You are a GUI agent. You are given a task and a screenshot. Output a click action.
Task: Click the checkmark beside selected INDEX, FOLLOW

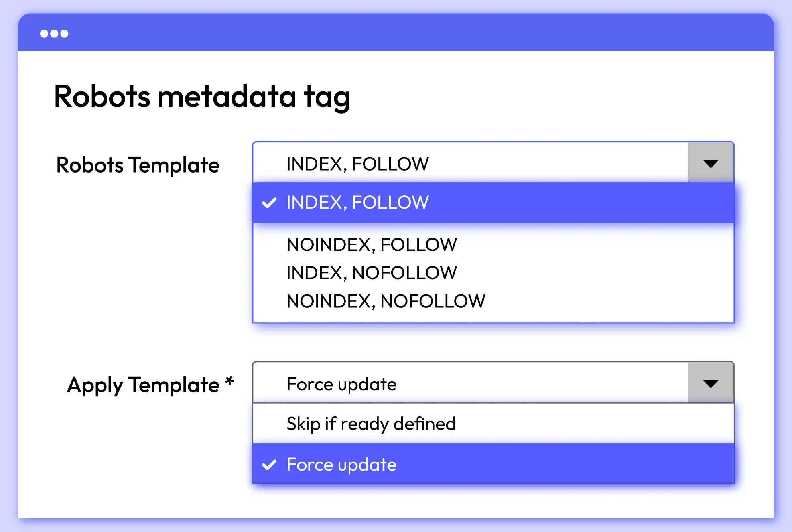(269, 203)
